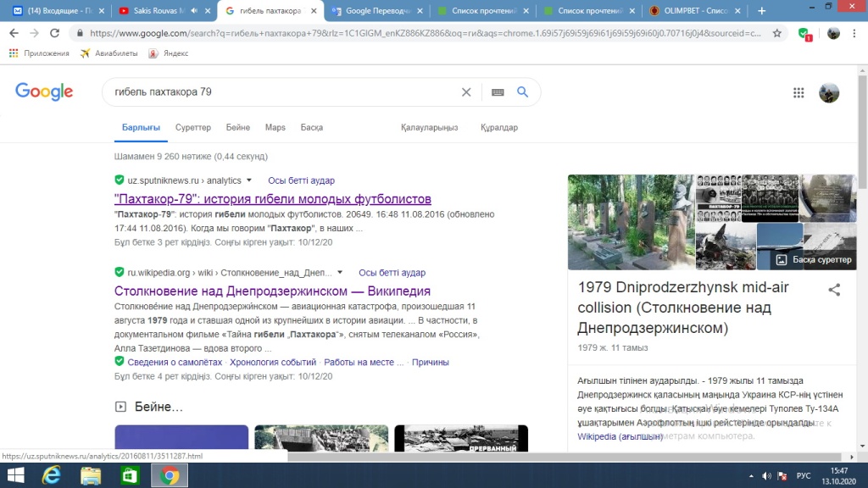The image size is (868, 488).
Task: Launch Internet Explorer from the taskbar
Action: click(52, 475)
